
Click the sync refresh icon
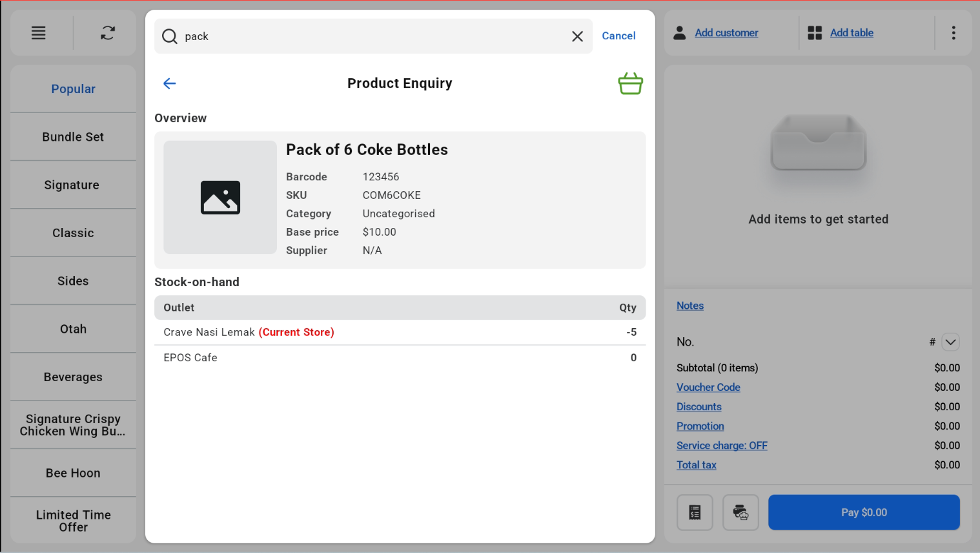click(x=108, y=33)
